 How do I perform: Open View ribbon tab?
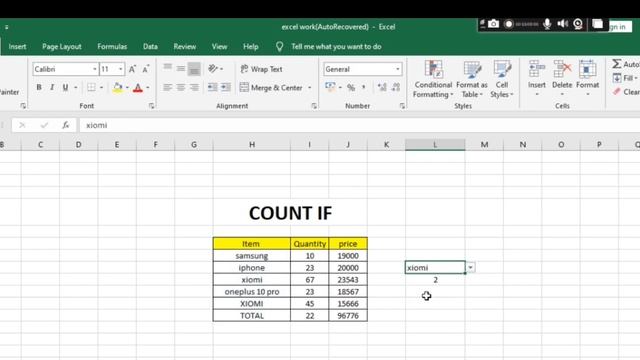219,47
